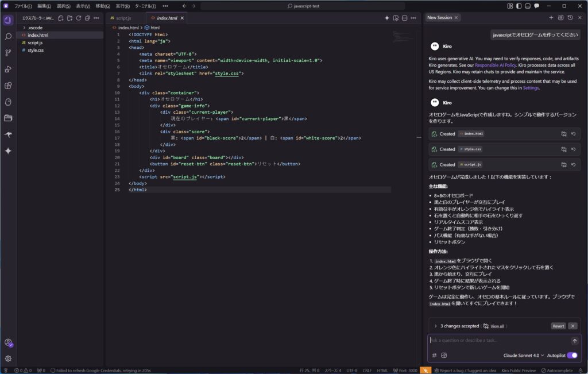Click the javascript-test command search box
Image resolution: width=588 pixels, height=374 pixels.
pyautogui.click(x=303, y=6)
